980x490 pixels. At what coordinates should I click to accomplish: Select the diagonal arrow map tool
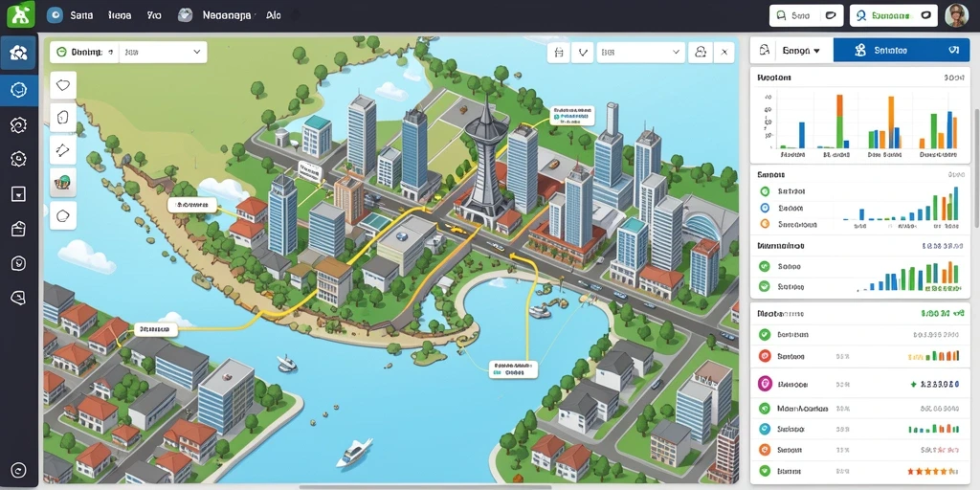coord(63,150)
